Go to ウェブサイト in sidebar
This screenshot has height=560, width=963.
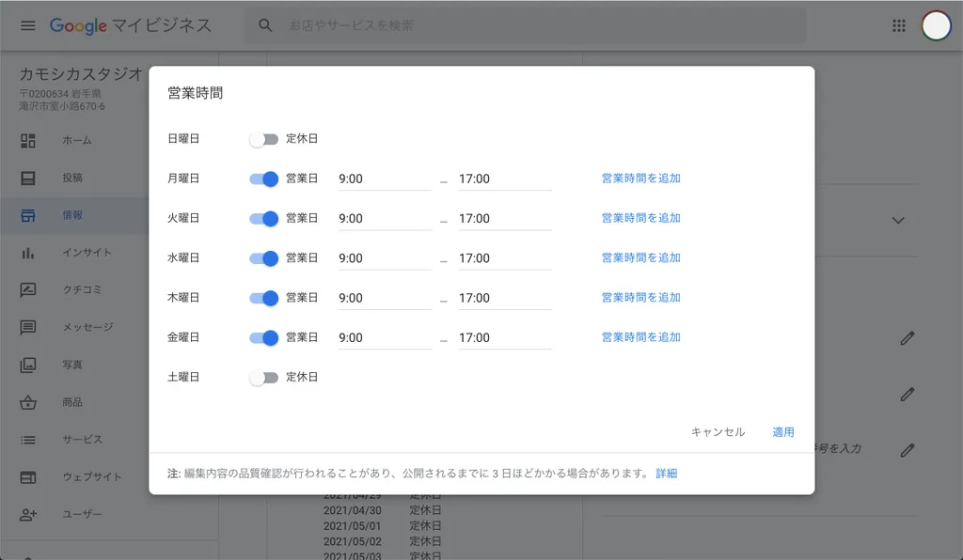(91, 477)
